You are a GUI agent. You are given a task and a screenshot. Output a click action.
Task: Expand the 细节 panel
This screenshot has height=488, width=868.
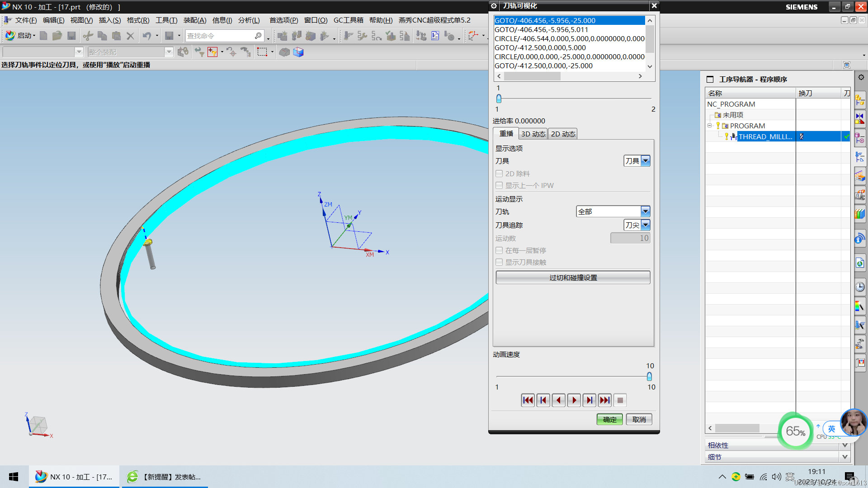[777, 457]
